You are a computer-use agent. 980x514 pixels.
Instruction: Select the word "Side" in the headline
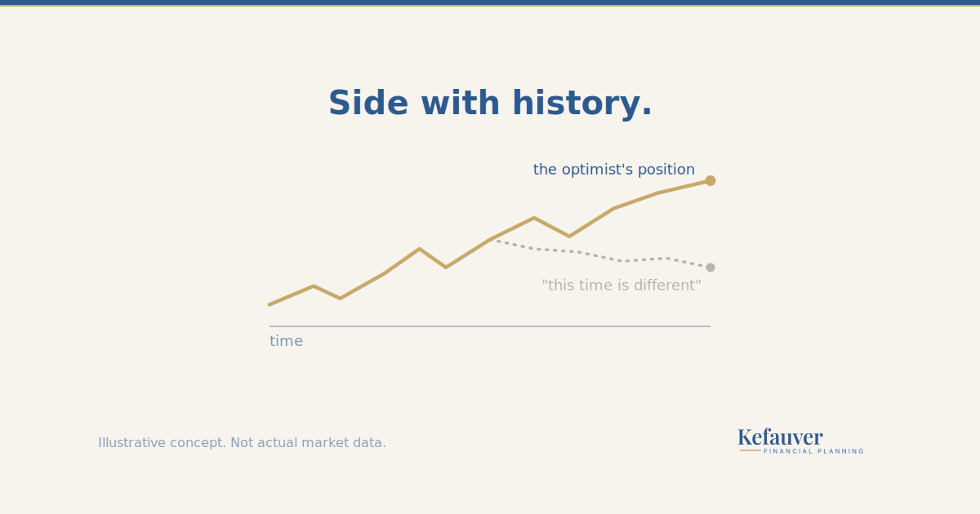pyautogui.click(x=368, y=104)
